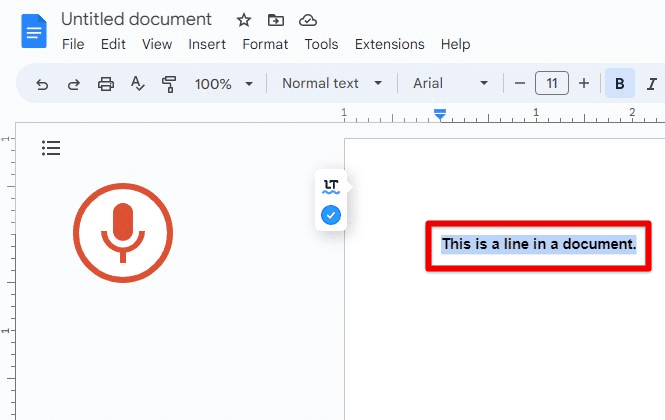Star the Untitled document

click(243, 20)
